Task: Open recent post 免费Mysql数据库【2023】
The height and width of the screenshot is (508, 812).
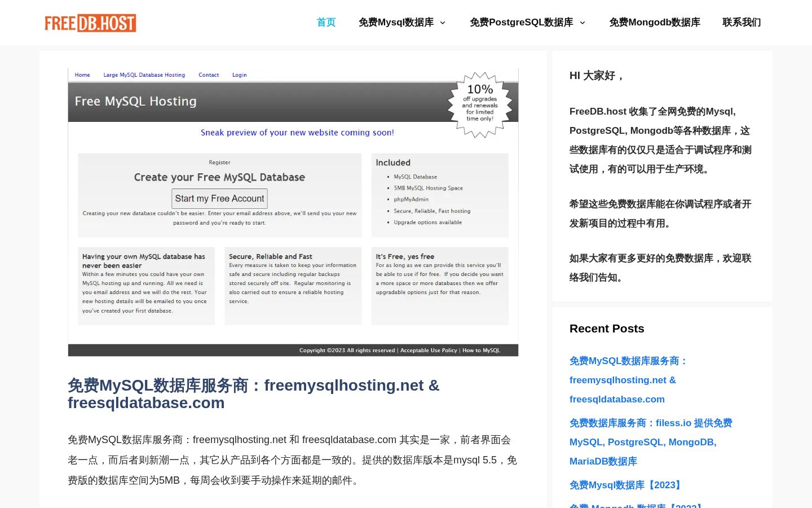Action: click(626, 485)
